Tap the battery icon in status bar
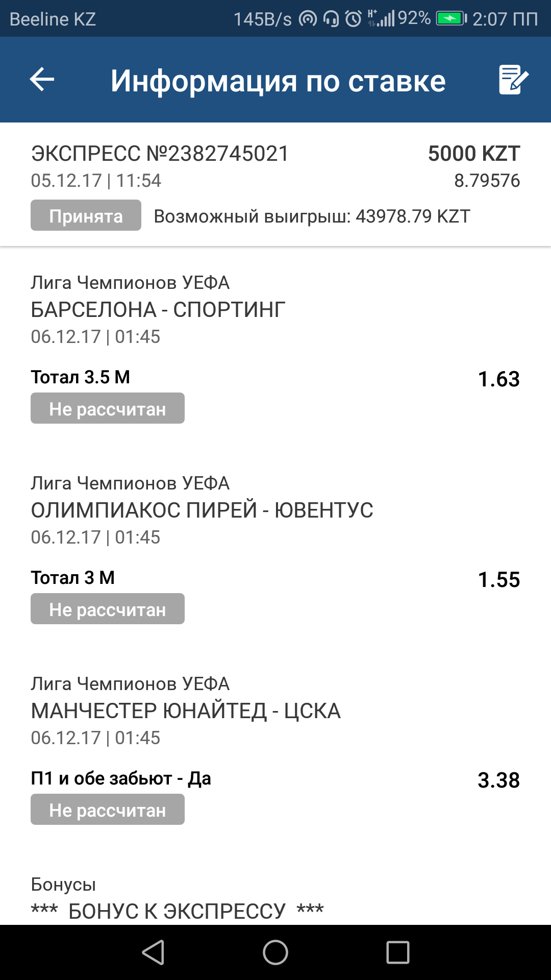 point(450,19)
